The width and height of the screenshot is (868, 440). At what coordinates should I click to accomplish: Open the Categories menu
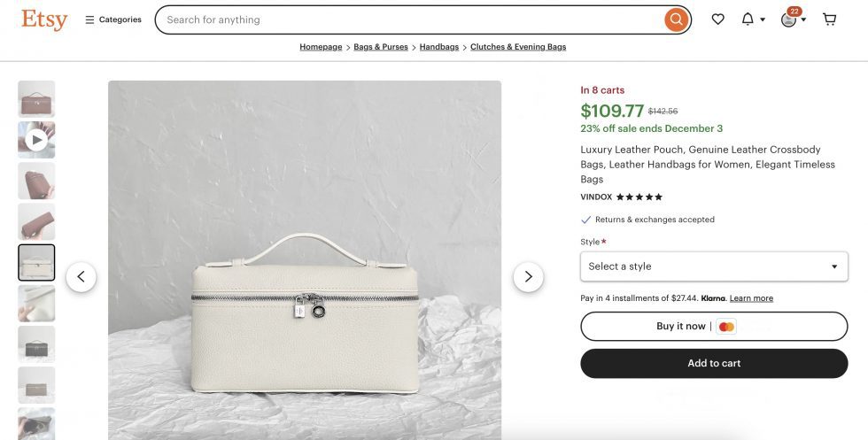pos(113,19)
